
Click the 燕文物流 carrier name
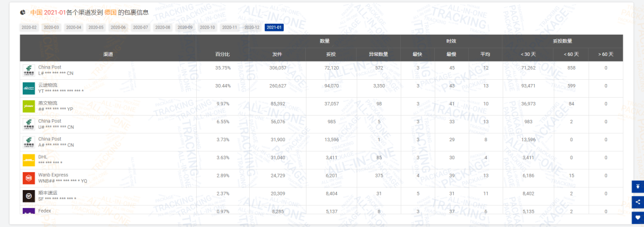tap(48, 103)
